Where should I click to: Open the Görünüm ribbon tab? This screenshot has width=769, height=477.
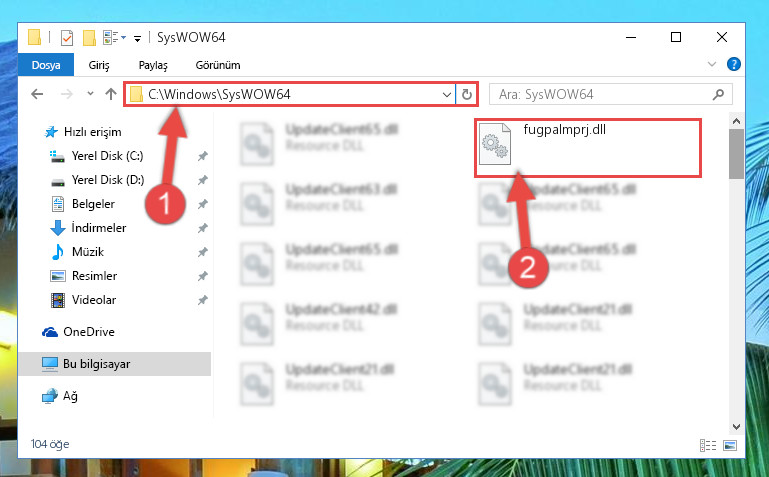point(218,65)
